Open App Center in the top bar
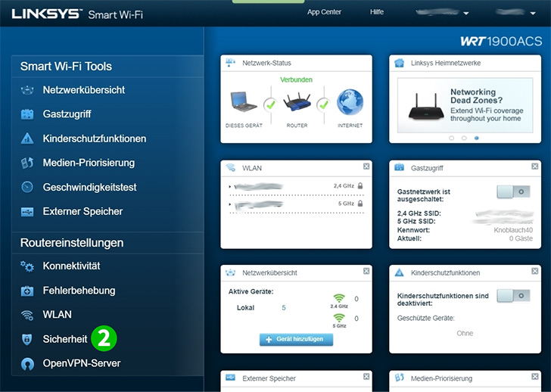Viewport: 551px width, 392px height. pos(324,12)
